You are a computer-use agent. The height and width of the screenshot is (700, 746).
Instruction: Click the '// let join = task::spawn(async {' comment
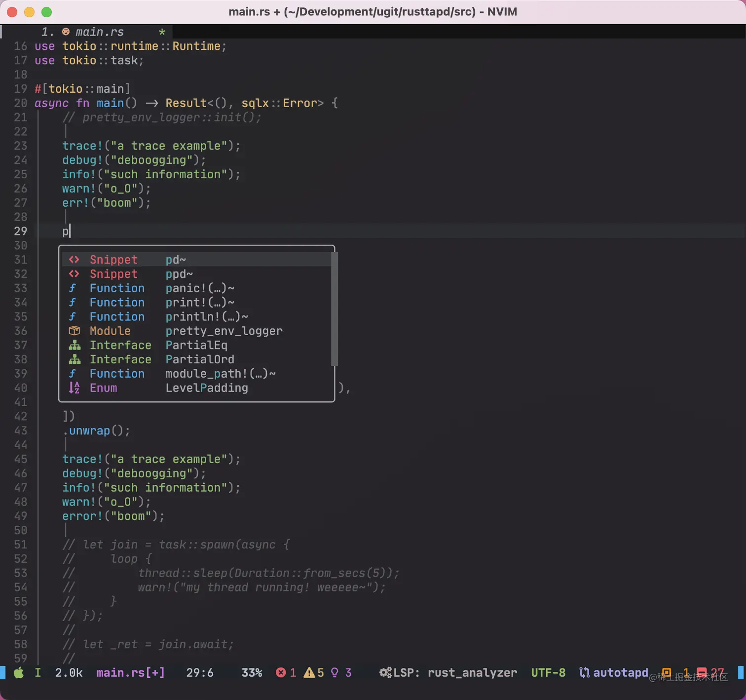click(176, 545)
